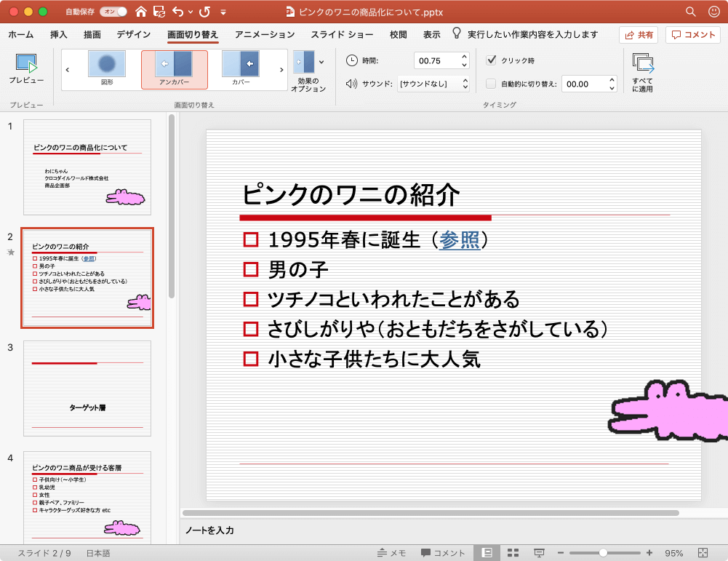
Task: Click the smiley feedback icon
Action: [x=714, y=12]
